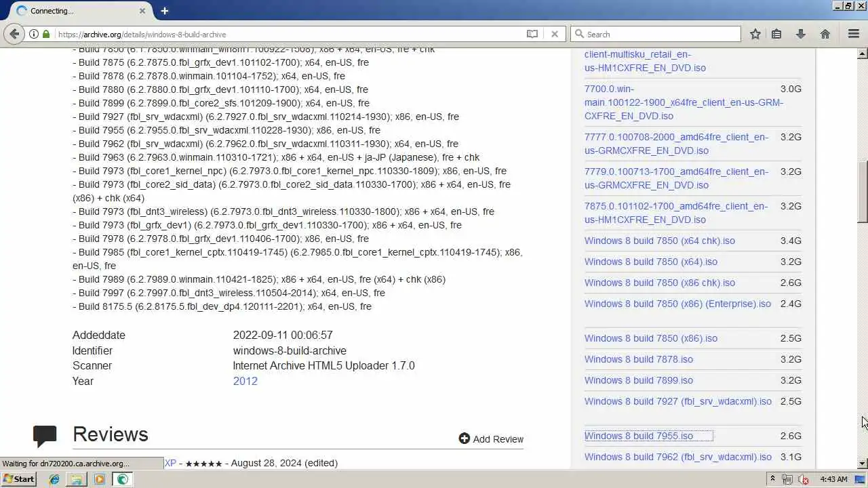Image resolution: width=868 pixels, height=488 pixels.
Task: Click the scrollbar up arrow
Action: click(x=863, y=54)
